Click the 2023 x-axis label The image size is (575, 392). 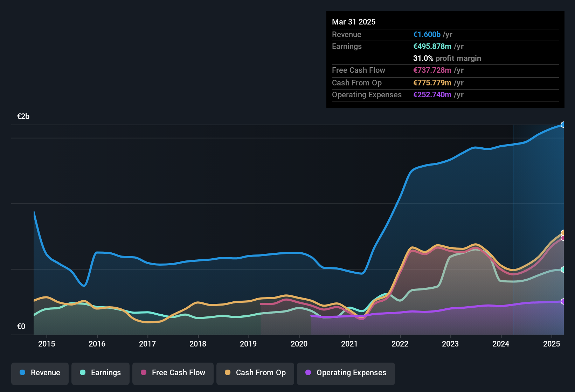[x=450, y=344]
